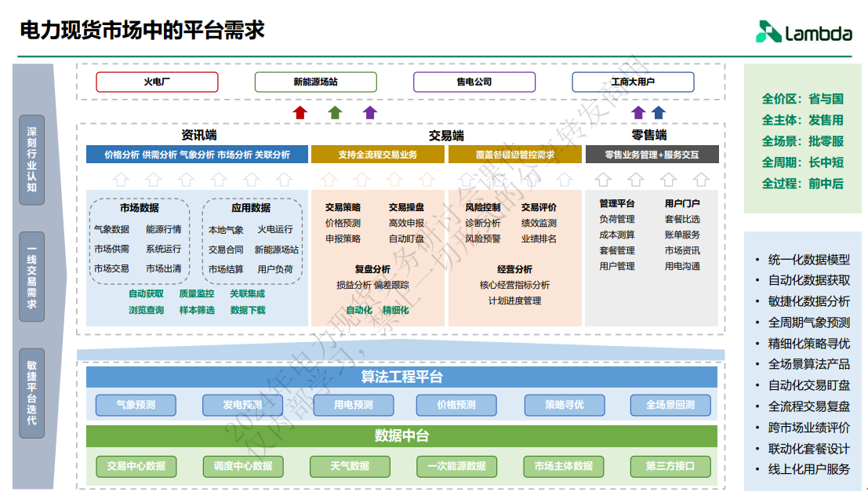Image resolution: width=868 pixels, height=499 pixels.
Task: Click the purple arrow next to blue arrow
Action: coord(638,112)
